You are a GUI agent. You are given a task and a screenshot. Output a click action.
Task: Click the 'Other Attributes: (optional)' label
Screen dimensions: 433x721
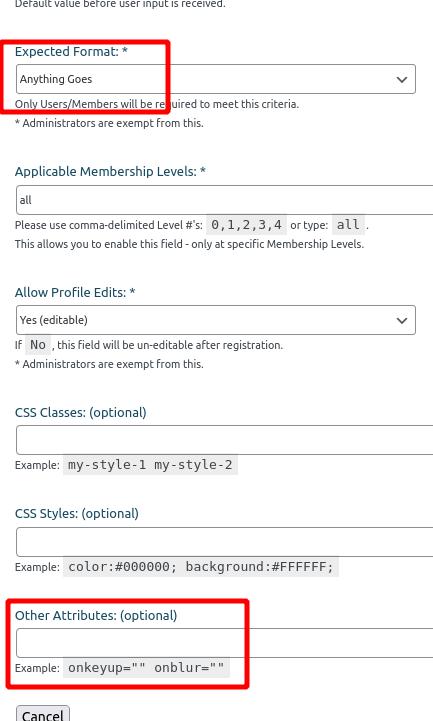[x=96, y=616]
